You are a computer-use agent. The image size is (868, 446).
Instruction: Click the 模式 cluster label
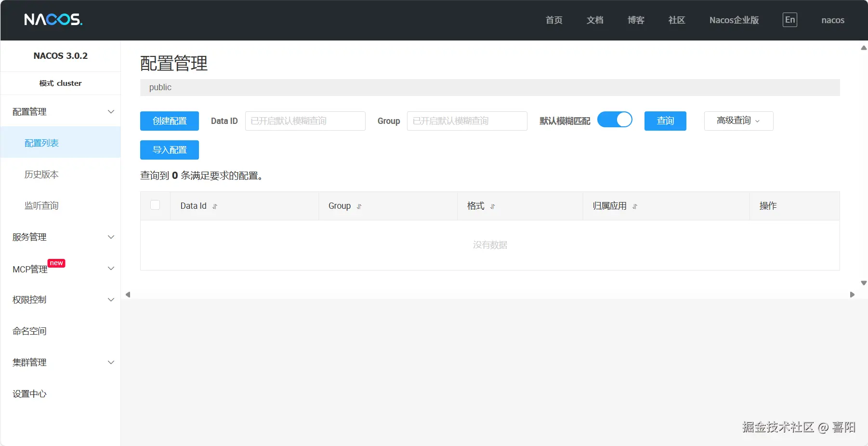(61, 83)
